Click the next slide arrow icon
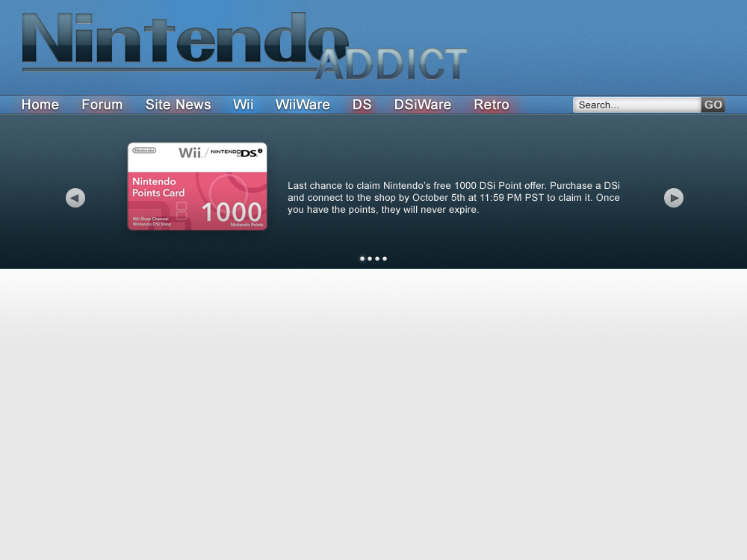 pyautogui.click(x=674, y=198)
